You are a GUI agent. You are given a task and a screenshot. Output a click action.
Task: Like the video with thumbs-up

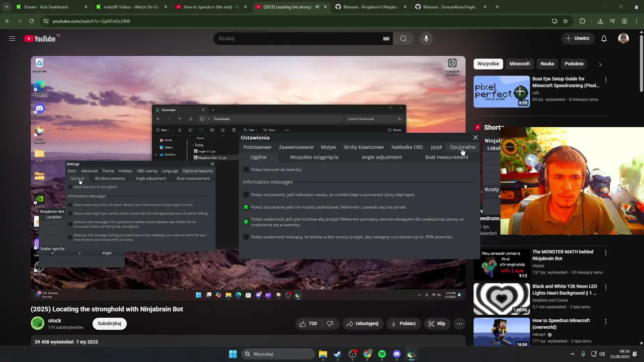[308, 324]
